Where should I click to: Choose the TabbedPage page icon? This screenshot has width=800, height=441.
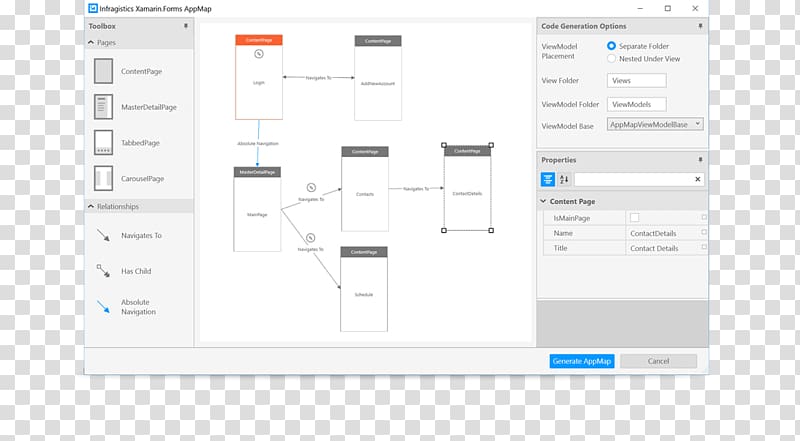coord(103,142)
